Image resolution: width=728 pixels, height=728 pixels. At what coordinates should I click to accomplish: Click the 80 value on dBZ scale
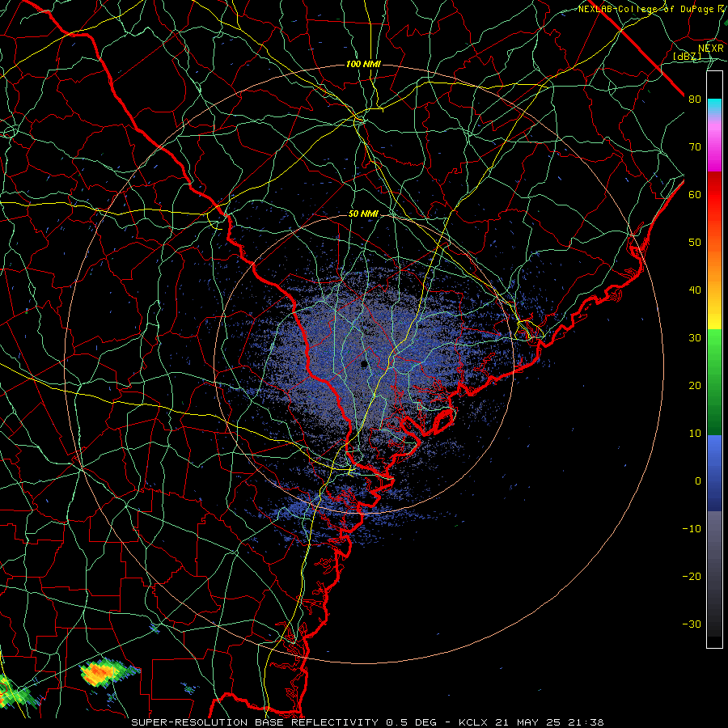[x=695, y=99]
